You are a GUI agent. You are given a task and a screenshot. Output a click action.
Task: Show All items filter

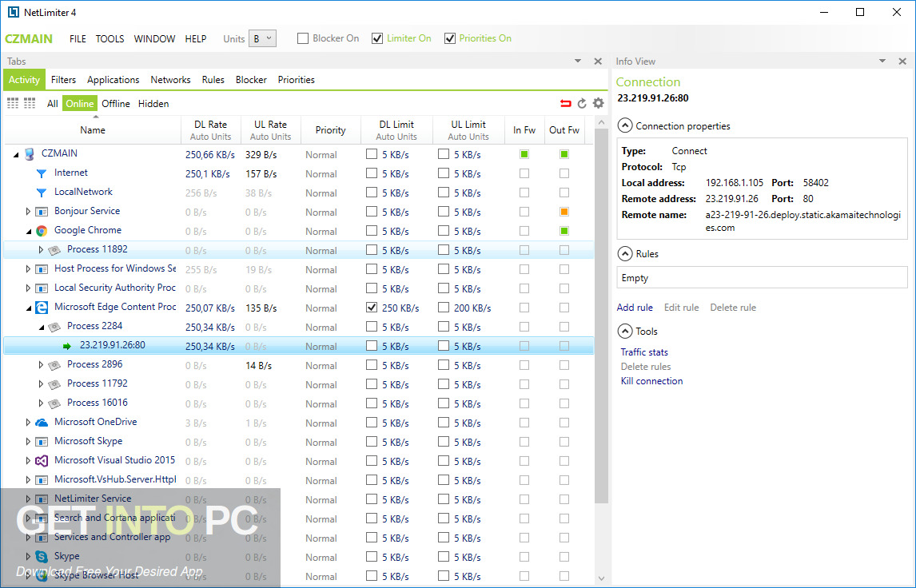(53, 104)
